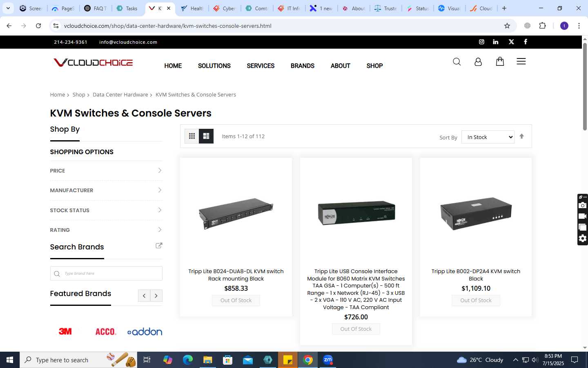Open Tripp Lite B024-DUA8-DL product link
This screenshot has height=368, width=588.
(x=236, y=275)
